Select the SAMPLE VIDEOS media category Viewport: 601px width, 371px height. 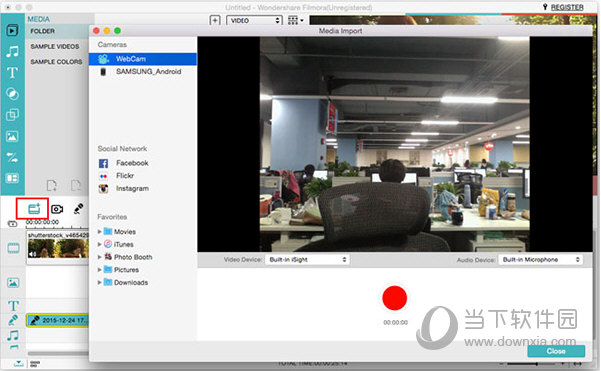coord(55,46)
